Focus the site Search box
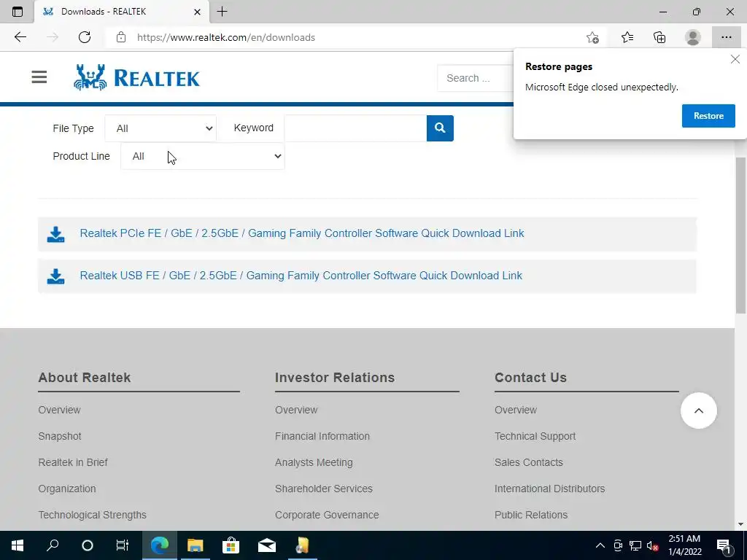Image resolution: width=747 pixels, height=560 pixels. 475,78
